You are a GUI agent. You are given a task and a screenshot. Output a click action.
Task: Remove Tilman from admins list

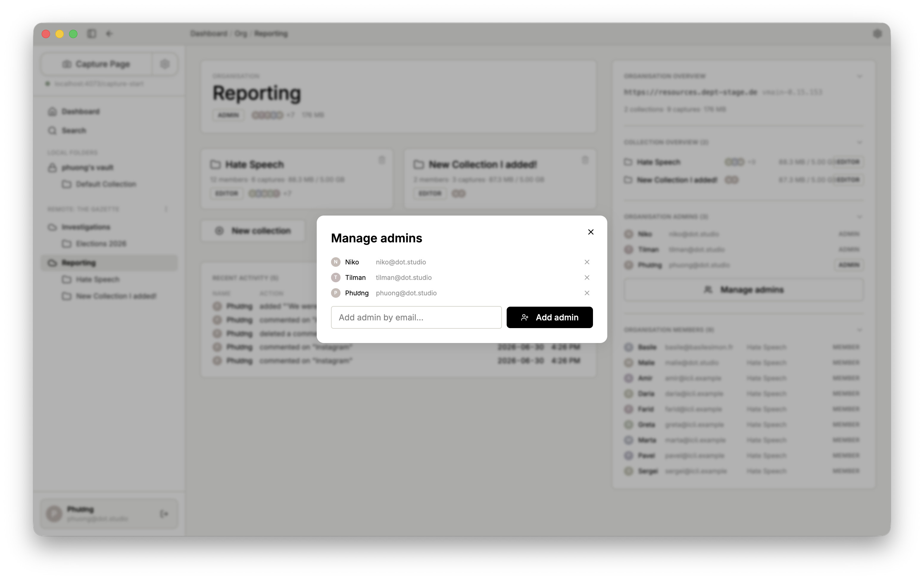point(587,277)
